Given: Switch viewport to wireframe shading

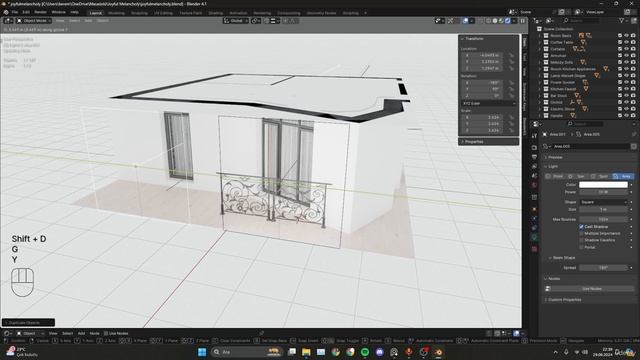Looking at the screenshot, I should [x=488, y=20].
